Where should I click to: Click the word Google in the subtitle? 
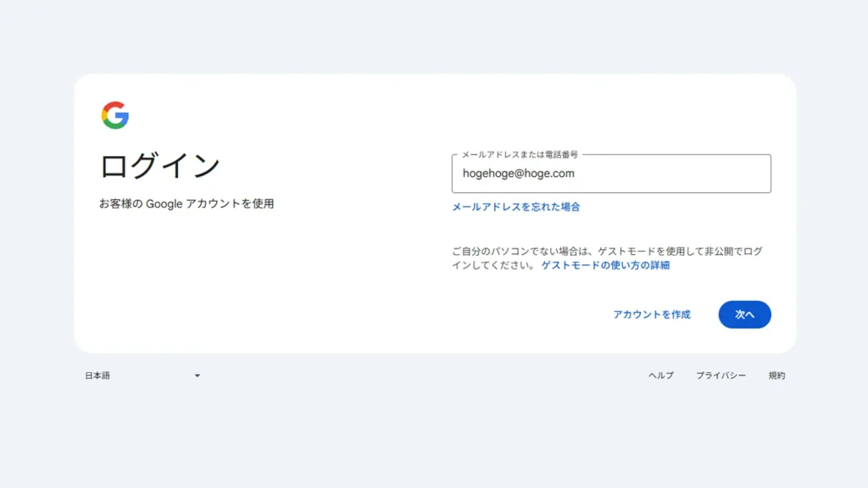(x=164, y=204)
